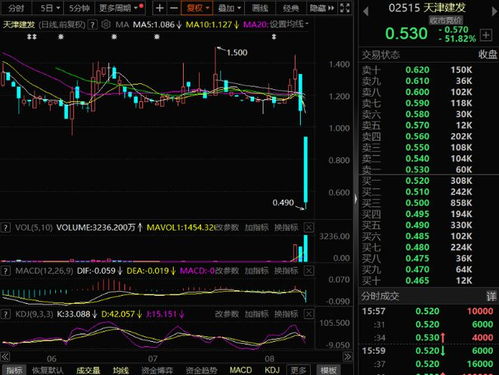Image resolution: width=499 pixels, height=375 pixels.
Task: Switch to 经典 classic layout
Action: click(x=290, y=8)
